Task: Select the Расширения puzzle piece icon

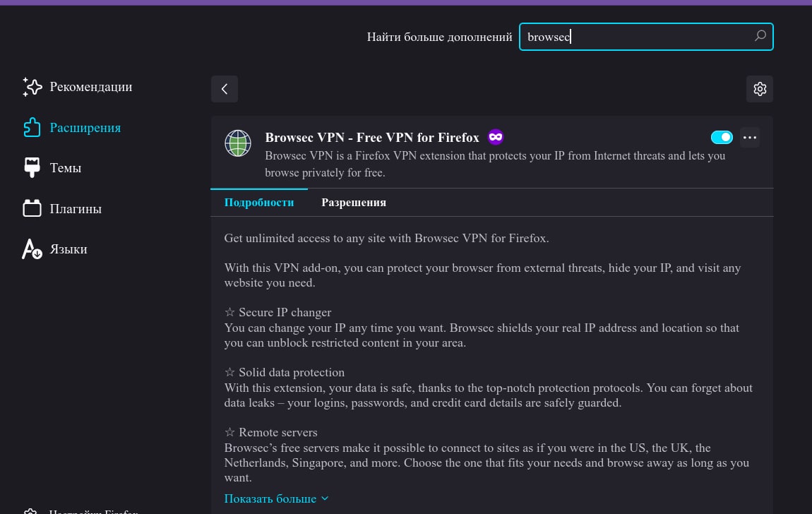Action: [x=32, y=128]
